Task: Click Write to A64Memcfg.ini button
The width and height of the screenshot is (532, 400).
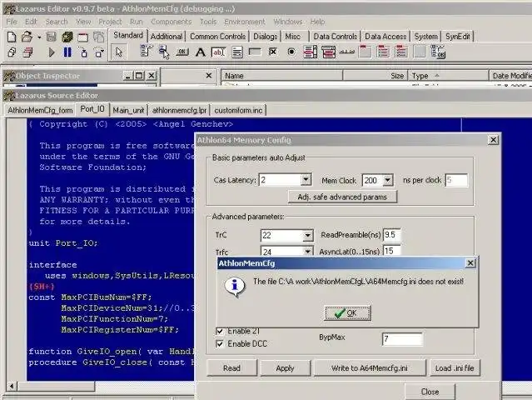Action: point(370,367)
